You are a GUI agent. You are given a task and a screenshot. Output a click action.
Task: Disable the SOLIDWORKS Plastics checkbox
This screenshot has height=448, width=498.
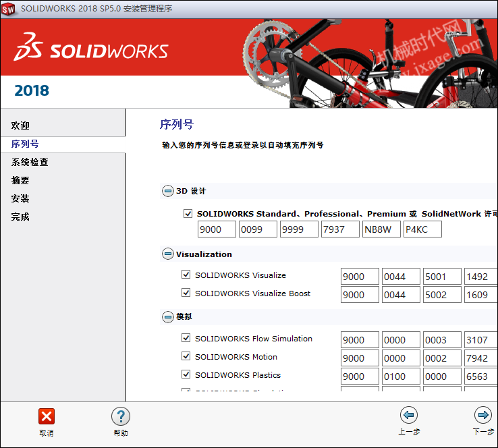point(186,374)
